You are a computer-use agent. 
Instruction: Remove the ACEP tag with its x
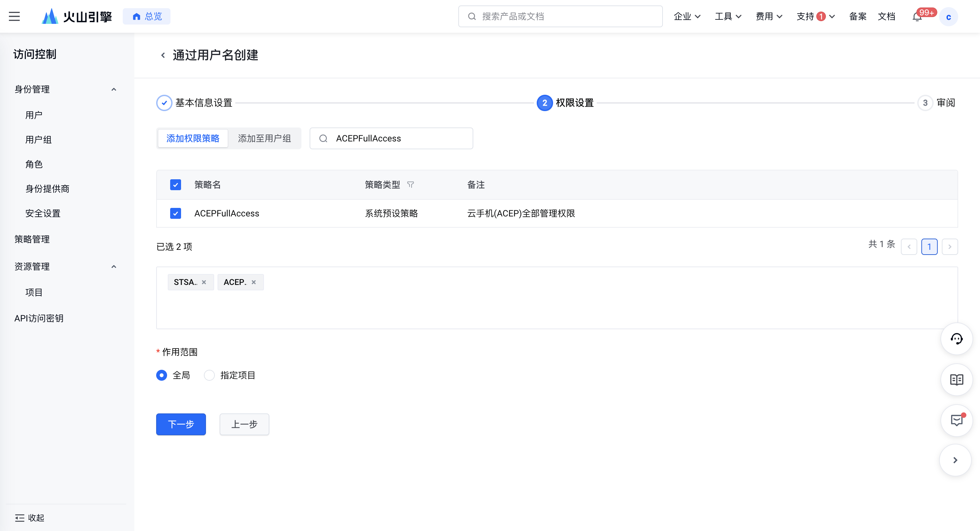click(254, 282)
